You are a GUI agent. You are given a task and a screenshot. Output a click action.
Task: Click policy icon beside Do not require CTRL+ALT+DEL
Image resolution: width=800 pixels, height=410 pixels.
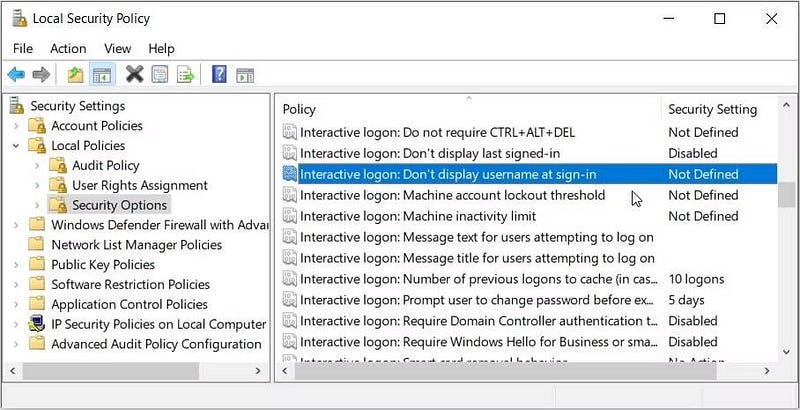click(290, 132)
